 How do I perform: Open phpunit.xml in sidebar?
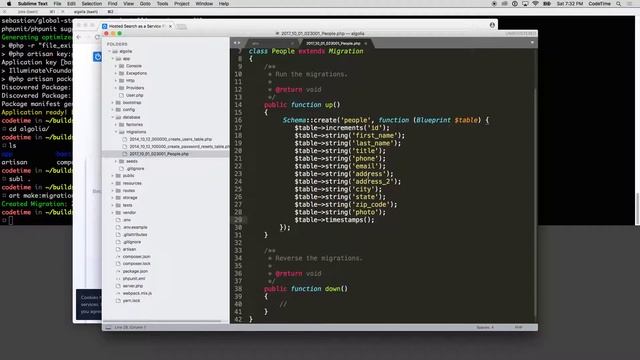[x=134, y=279]
